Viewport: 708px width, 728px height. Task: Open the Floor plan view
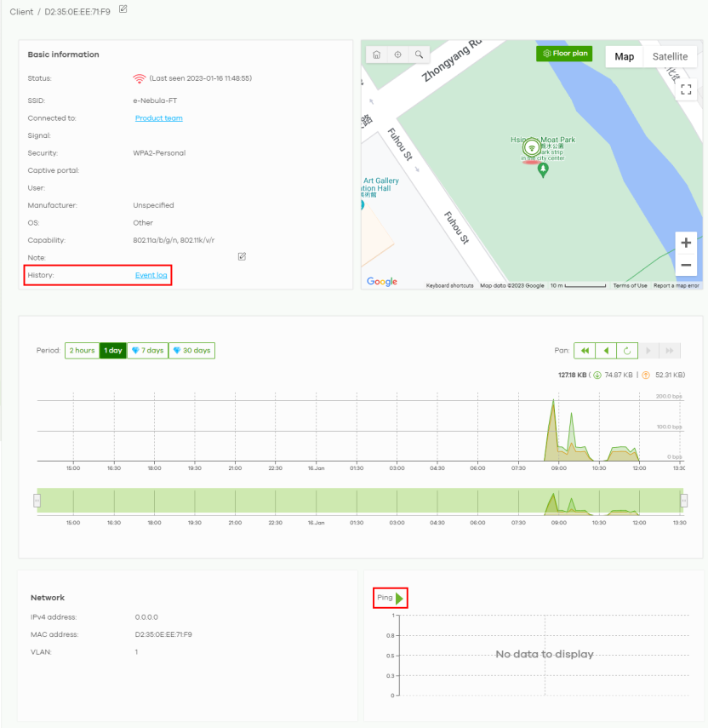[x=564, y=54]
